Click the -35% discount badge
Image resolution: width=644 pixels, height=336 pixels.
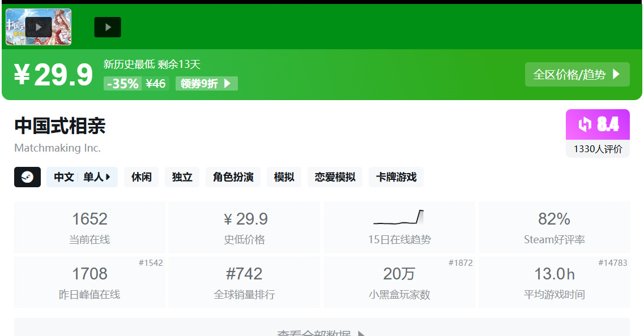(x=122, y=84)
